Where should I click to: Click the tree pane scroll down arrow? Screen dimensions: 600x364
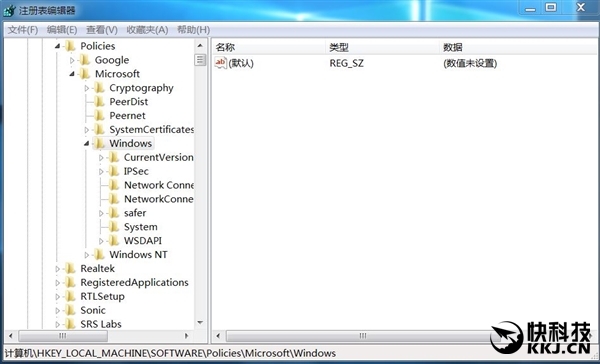tap(200, 323)
